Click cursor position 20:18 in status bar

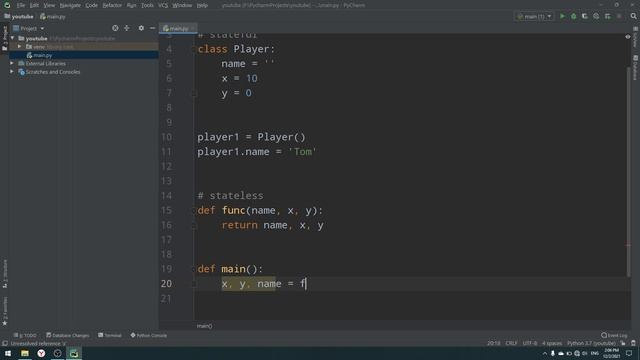[493, 344]
